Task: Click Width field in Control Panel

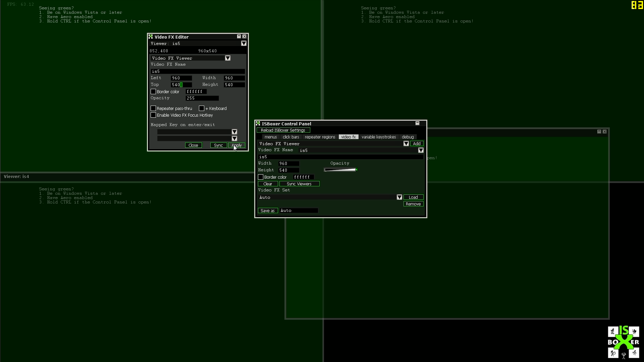Action: pos(289,164)
